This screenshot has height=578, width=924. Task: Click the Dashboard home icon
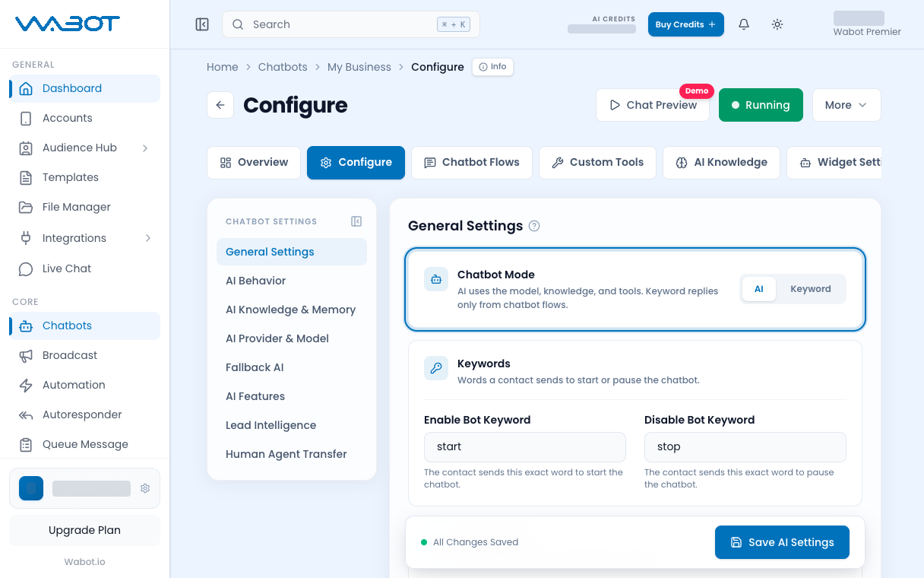(x=26, y=88)
